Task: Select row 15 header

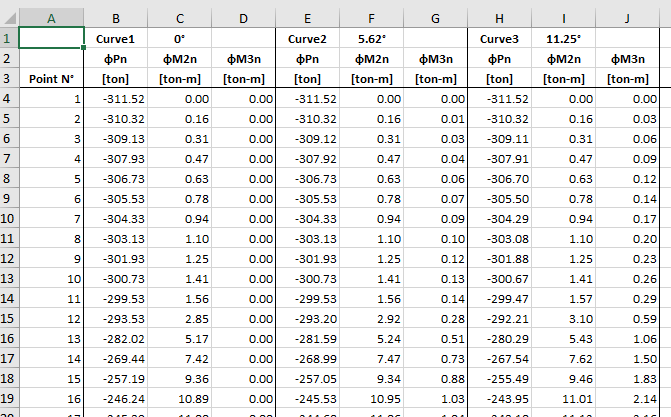Action: [9, 319]
